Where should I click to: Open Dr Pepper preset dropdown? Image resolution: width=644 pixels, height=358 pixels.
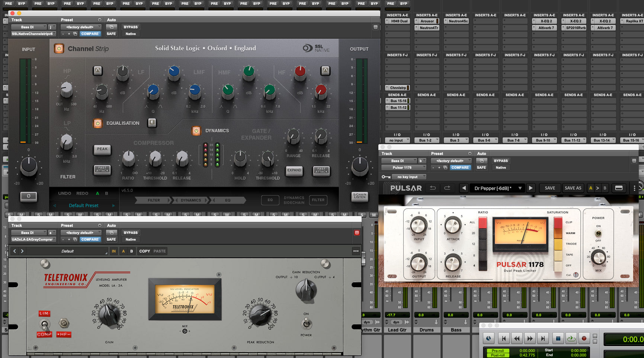(x=497, y=188)
